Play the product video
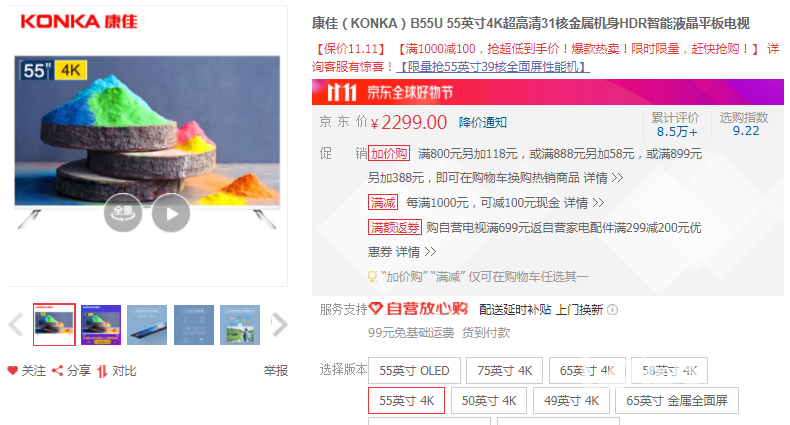Viewport: 790px width, 425px height. 171,213
